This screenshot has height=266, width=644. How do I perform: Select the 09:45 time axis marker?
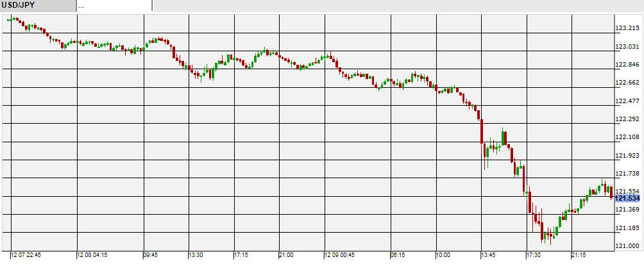150,255
